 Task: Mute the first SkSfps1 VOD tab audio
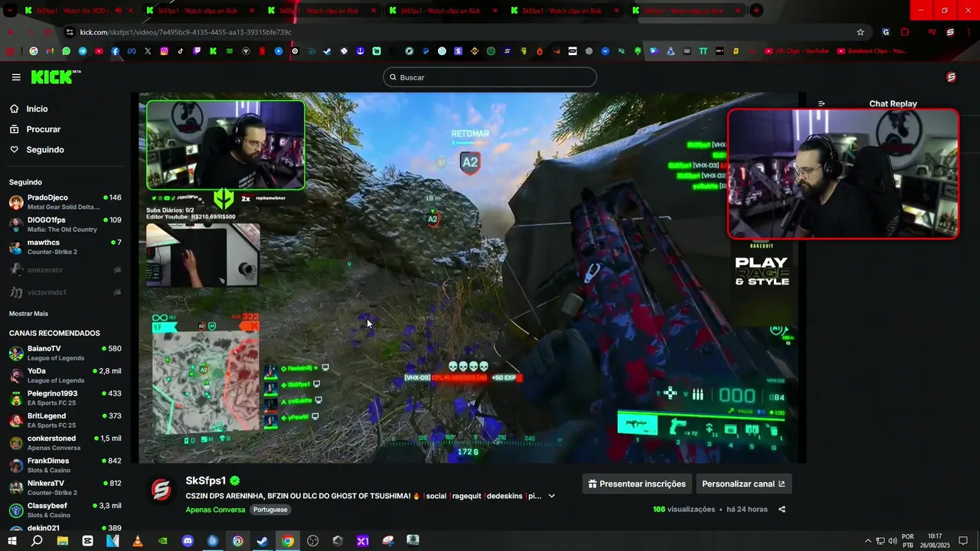click(x=118, y=11)
